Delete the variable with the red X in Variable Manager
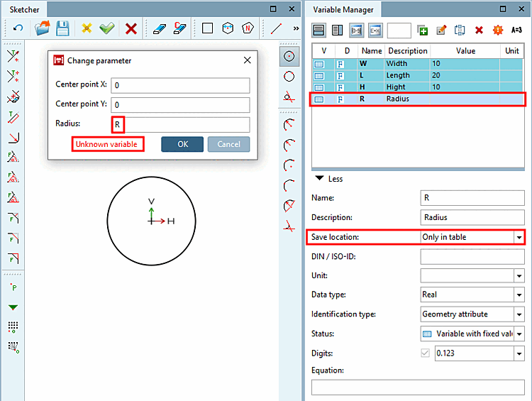 479,31
